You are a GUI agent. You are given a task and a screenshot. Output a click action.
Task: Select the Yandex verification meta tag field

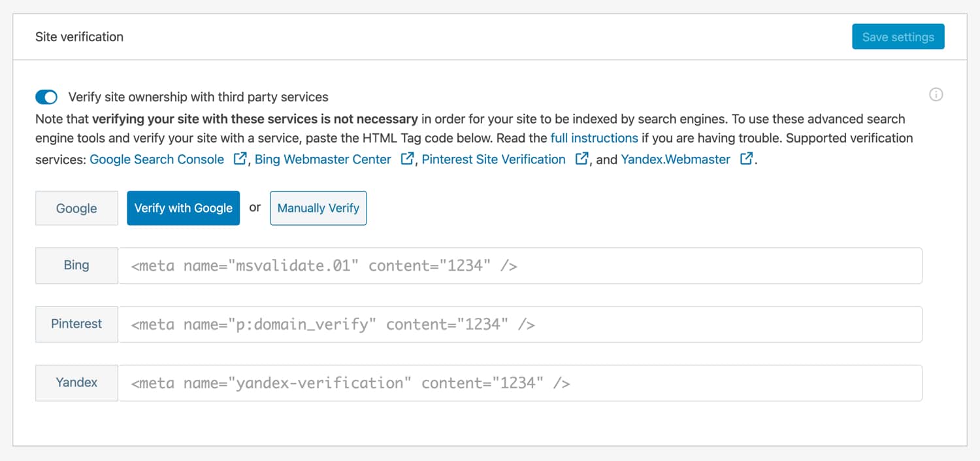(520, 383)
